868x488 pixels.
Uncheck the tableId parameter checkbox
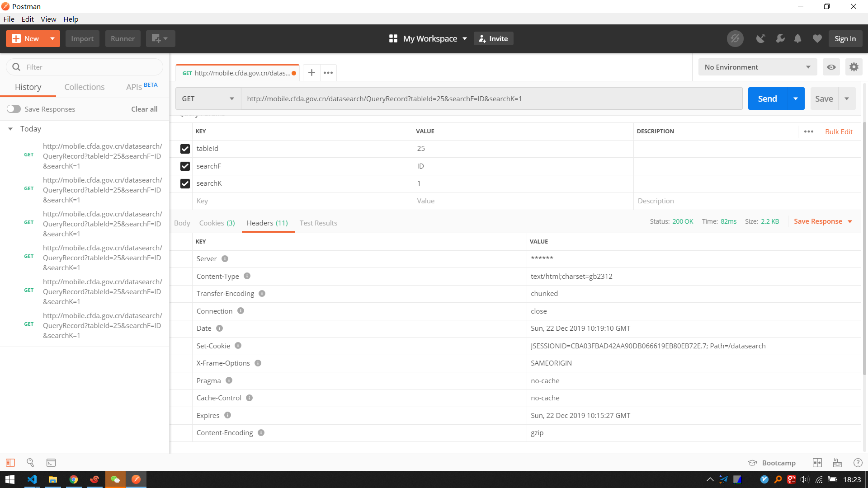pos(185,149)
